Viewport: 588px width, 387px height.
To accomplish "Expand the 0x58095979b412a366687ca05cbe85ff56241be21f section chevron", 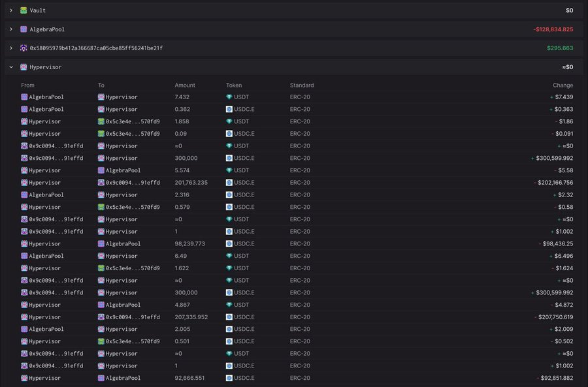I will pyautogui.click(x=11, y=48).
